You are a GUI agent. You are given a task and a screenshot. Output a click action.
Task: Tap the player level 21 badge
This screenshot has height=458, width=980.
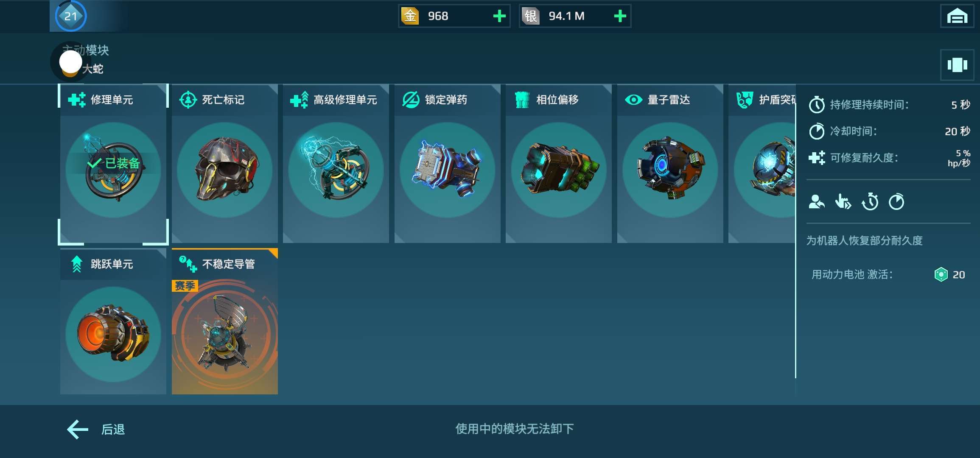[x=70, y=16]
